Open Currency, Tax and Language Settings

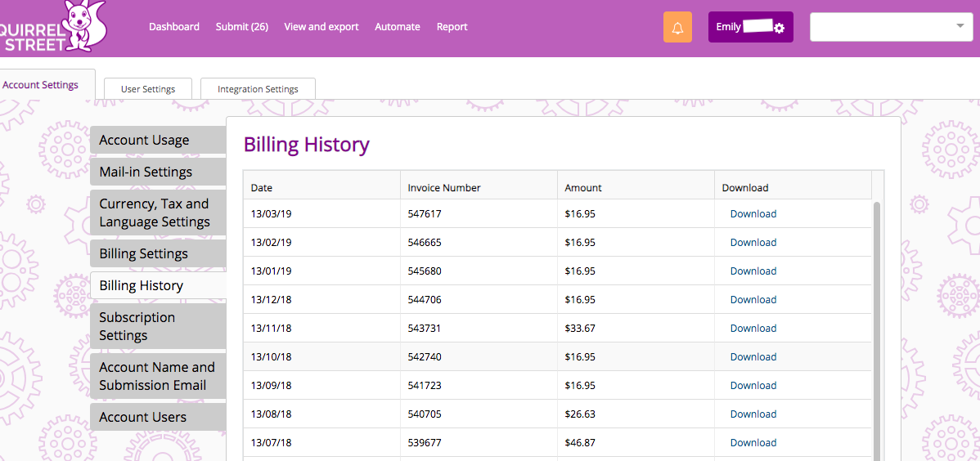[x=158, y=213]
